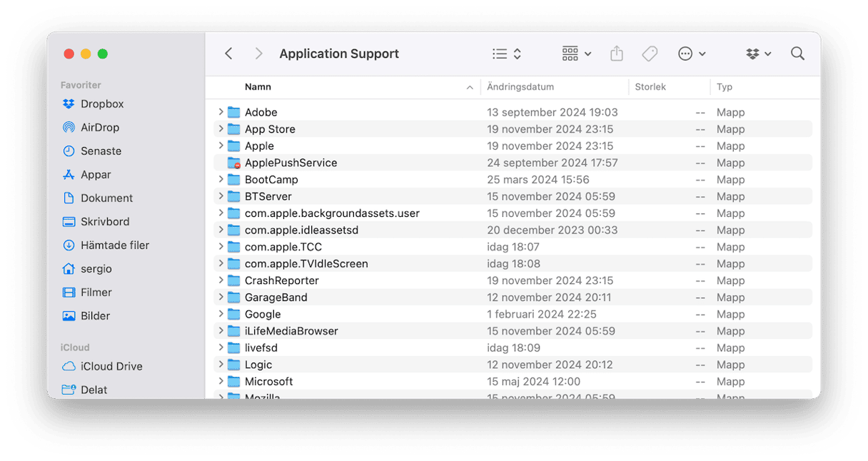The image size is (868, 461).
Task: Expand the com.apple.backgroundassets.user folder
Action: click(x=221, y=213)
